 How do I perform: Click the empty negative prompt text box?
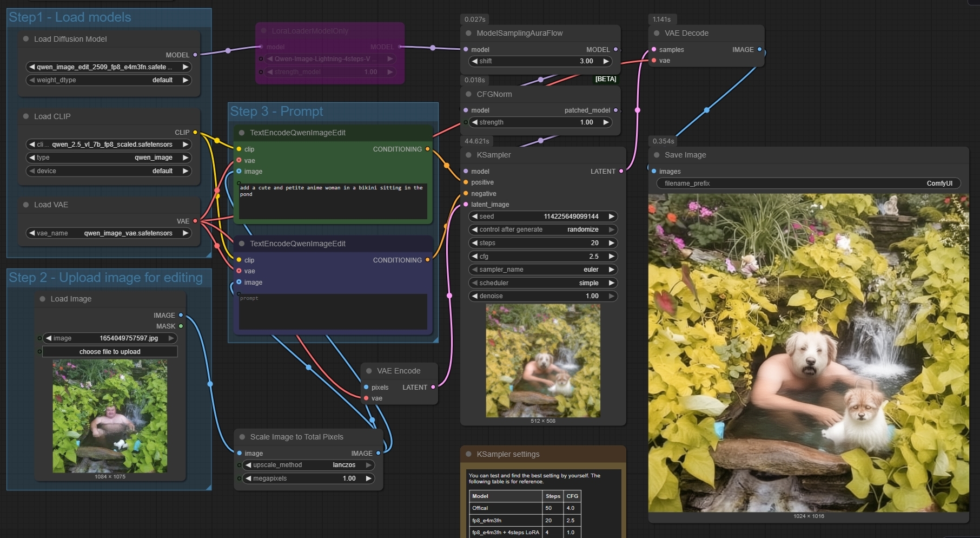click(333, 312)
